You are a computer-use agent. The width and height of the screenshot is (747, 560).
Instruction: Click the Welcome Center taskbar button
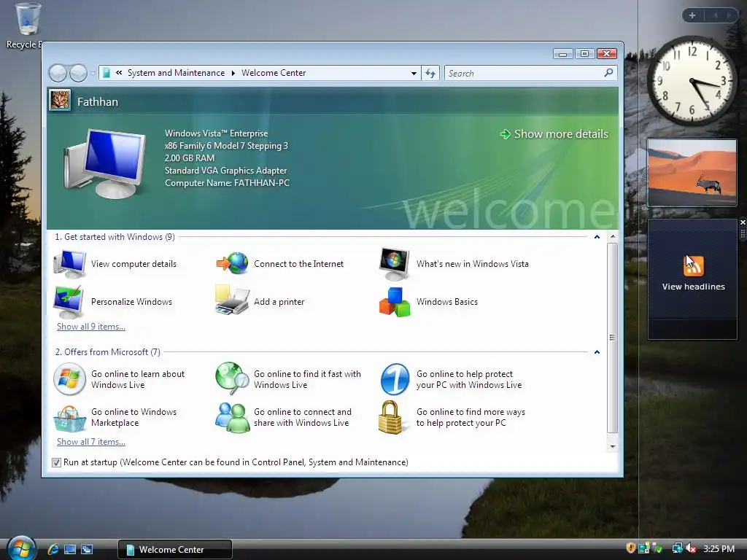click(x=175, y=549)
